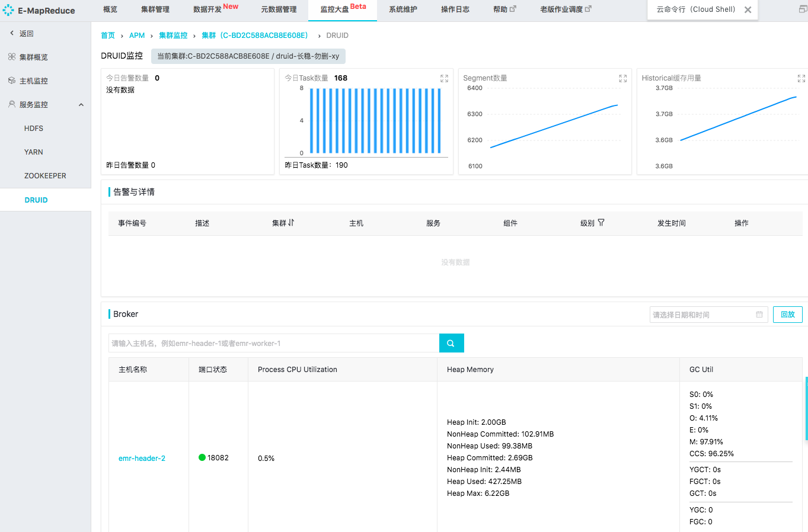Click the E-MapReduce logo icon
Image resolution: width=808 pixels, height=532 pixels.
8,10
